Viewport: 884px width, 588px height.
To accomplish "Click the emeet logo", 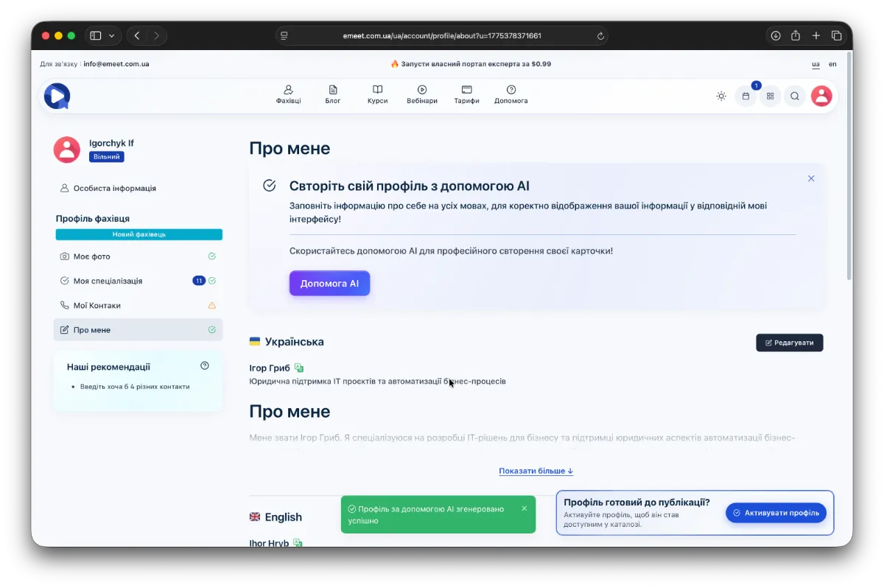I will click(x=57, y=96).
